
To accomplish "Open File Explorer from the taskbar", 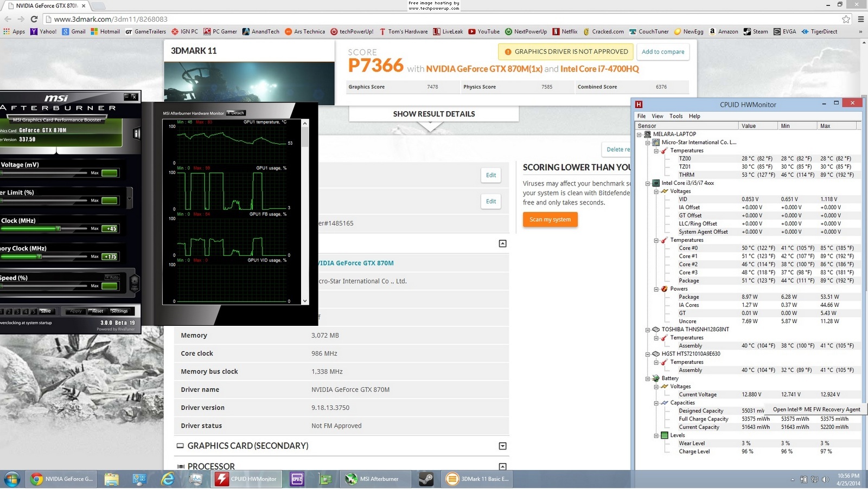I will 111,479.
